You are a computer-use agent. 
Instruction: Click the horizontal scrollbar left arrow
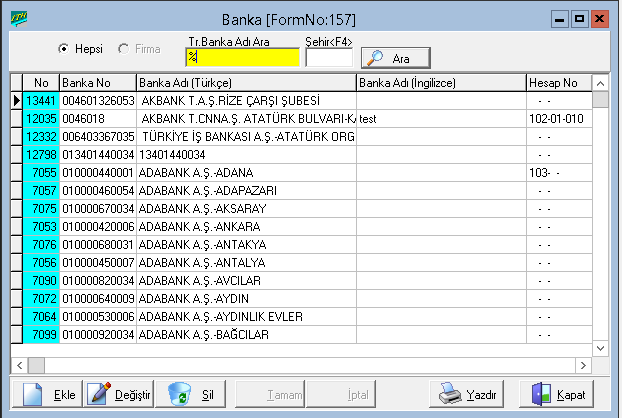point(19,365)
